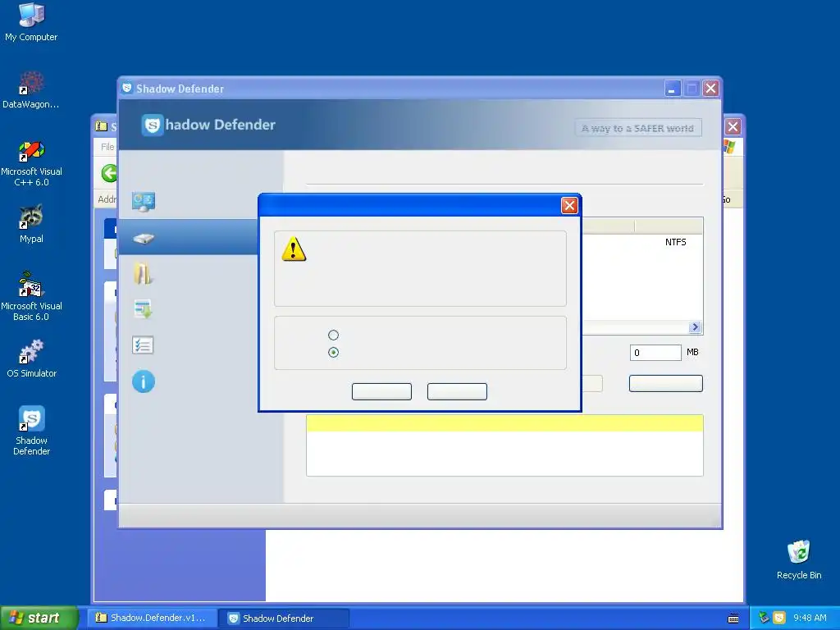
Task: Launch Microsoft Visual Basic 6.0 shortcut
Action: tap(31, 297)
